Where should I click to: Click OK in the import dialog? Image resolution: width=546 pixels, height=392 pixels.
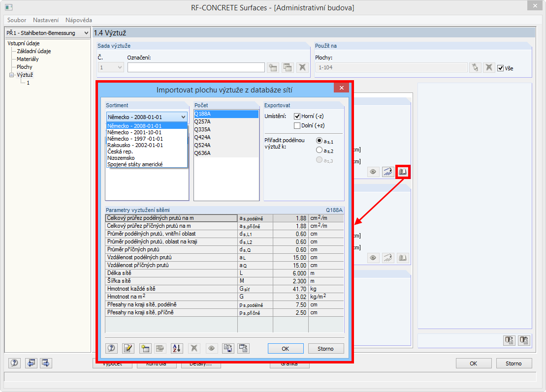point(286,349)
